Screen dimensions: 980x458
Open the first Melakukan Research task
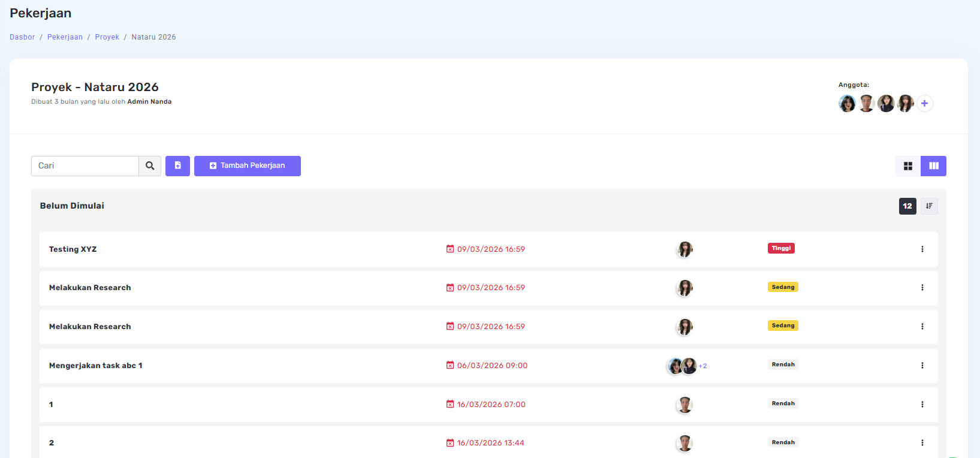click(90, 288)
